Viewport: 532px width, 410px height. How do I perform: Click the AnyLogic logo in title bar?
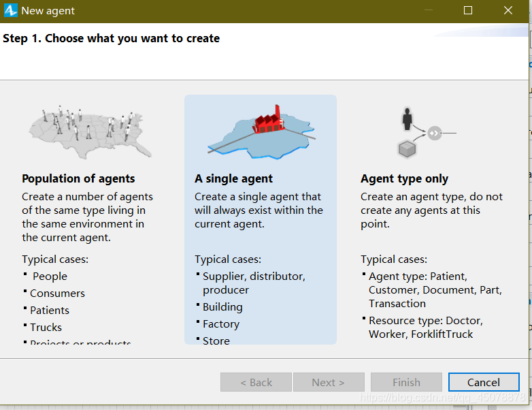point(11,11)
